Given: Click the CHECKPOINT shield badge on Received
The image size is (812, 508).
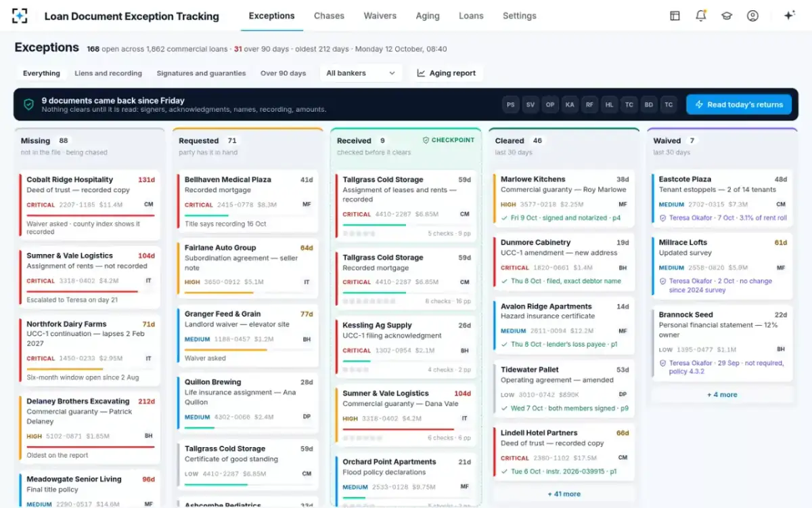Looking at the screenshot, I should tap(449, 140).
